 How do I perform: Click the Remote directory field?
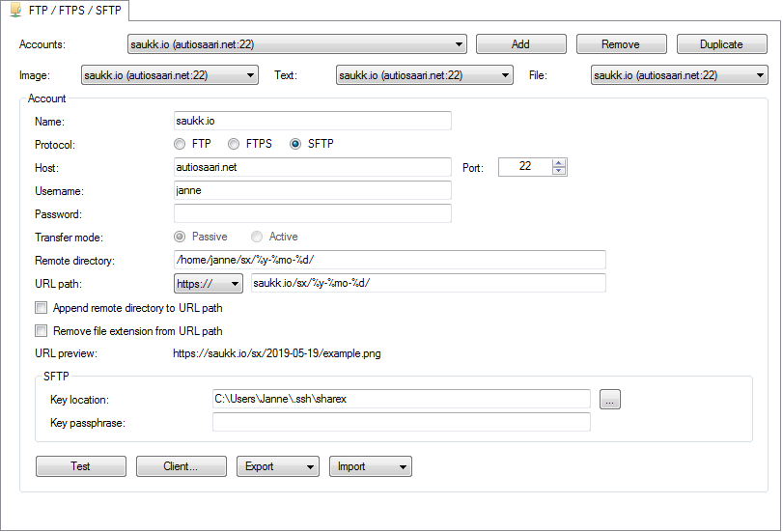[x=389, y=260]
